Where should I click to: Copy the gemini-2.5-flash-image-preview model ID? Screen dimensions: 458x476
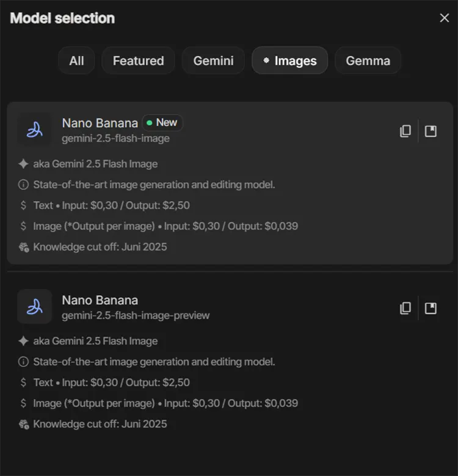(405, 309)
